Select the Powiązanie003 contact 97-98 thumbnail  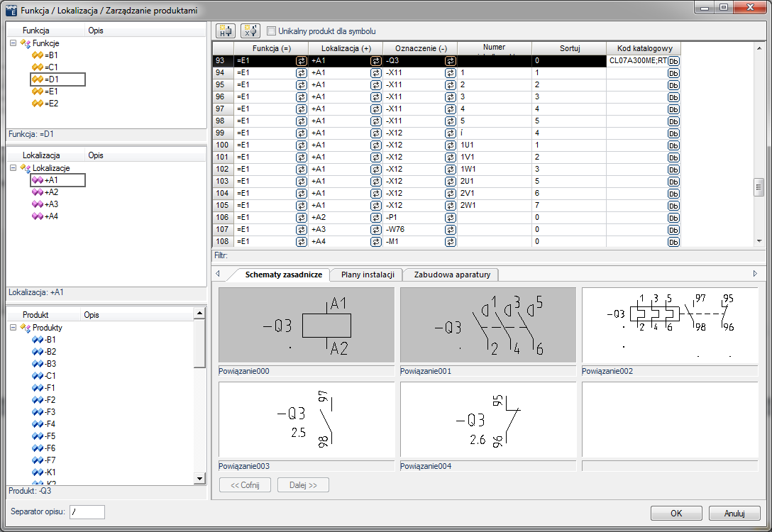tap(307, 420)
